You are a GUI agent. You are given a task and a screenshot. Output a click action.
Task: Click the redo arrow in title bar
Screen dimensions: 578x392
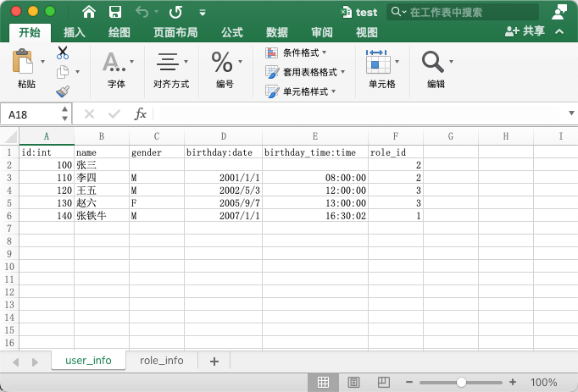175,12
